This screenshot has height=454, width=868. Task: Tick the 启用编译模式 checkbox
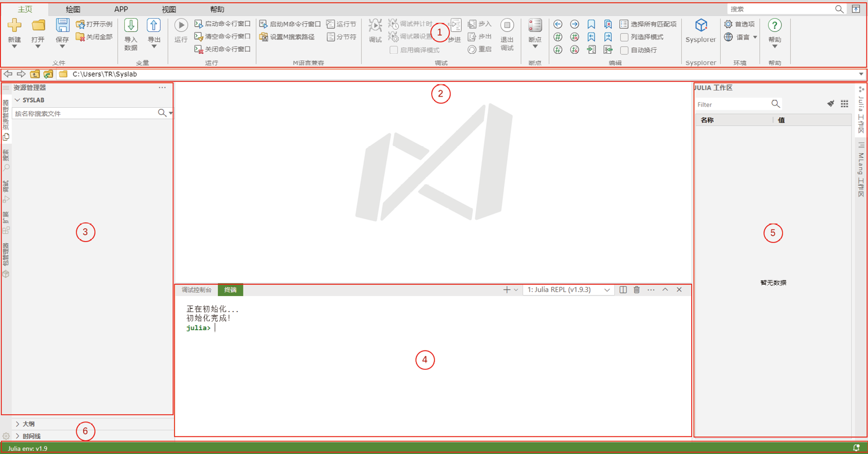click(x=393, y=50)
